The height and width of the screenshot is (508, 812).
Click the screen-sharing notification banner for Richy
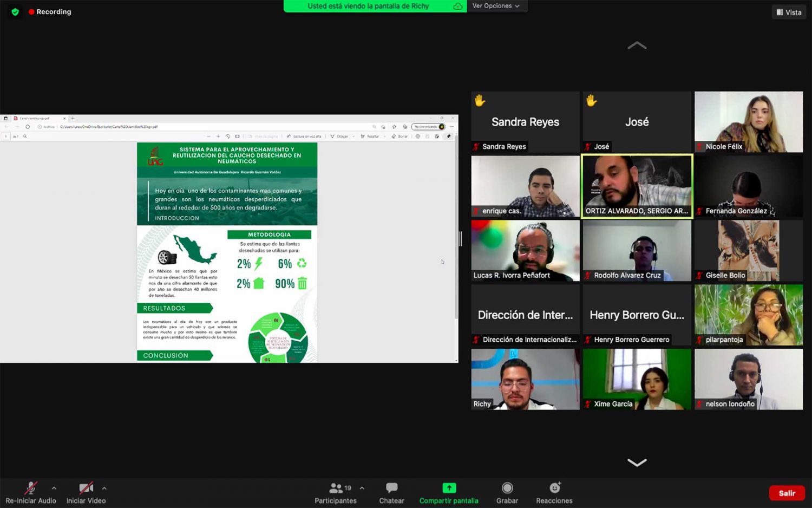coord(368,6)
